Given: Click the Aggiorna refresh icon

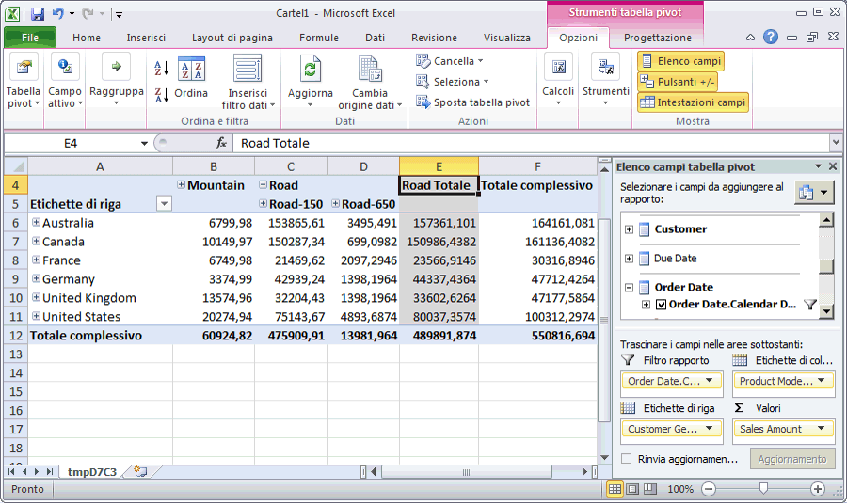Looking at the screenshot, I should pyautogui.click(x=310, y=71).
